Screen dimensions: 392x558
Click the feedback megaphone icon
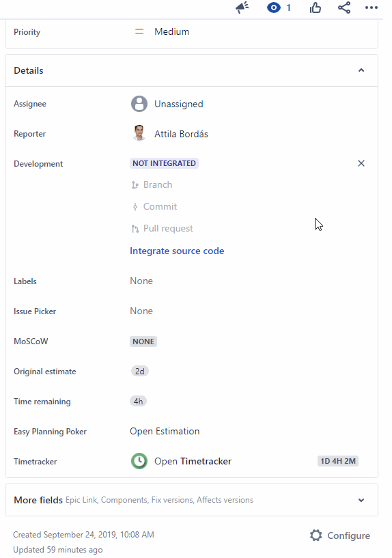[x=242, y=8]
